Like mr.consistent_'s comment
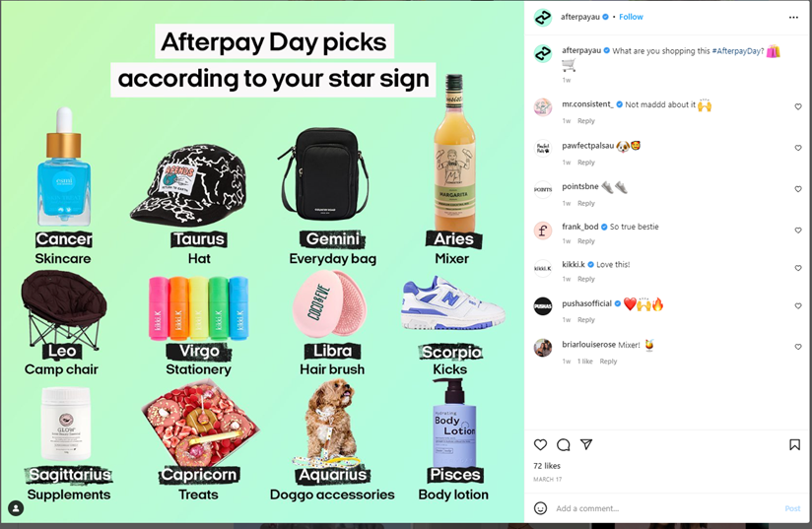This screenshot has width=812, height=529. click(x=798, y=106)
